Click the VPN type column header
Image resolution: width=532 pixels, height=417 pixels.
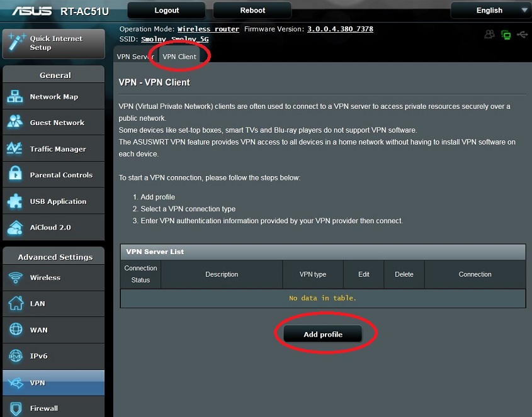click(313, 274)
